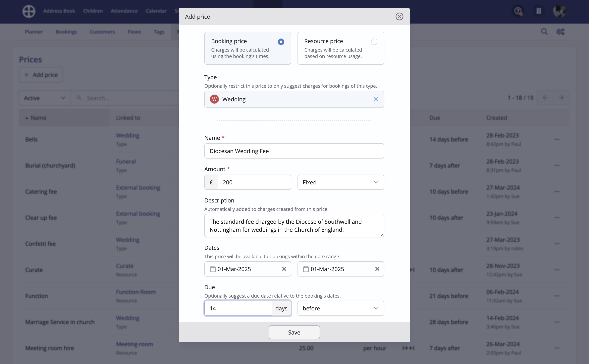Open the start date calendar icon
589x364 pixels.
213,269
